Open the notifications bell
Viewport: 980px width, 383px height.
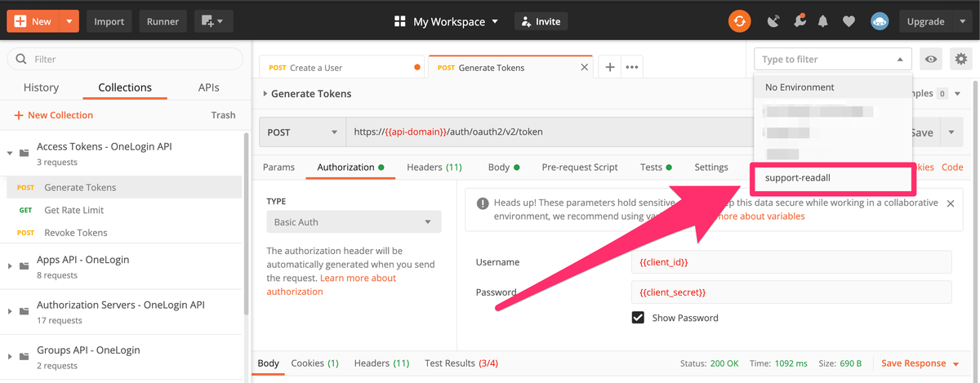tap(824, 22)
